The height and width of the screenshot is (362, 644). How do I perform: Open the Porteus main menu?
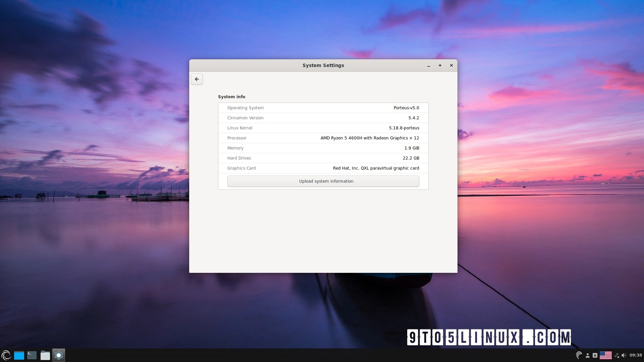[x=6, y=355]
